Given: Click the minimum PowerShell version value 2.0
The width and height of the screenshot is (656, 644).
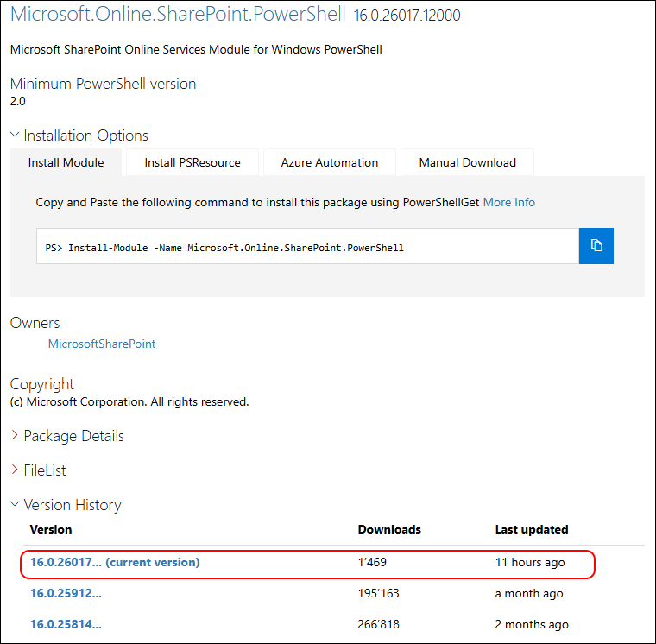Looking at the screenshot, I should [x=17, y=101].
